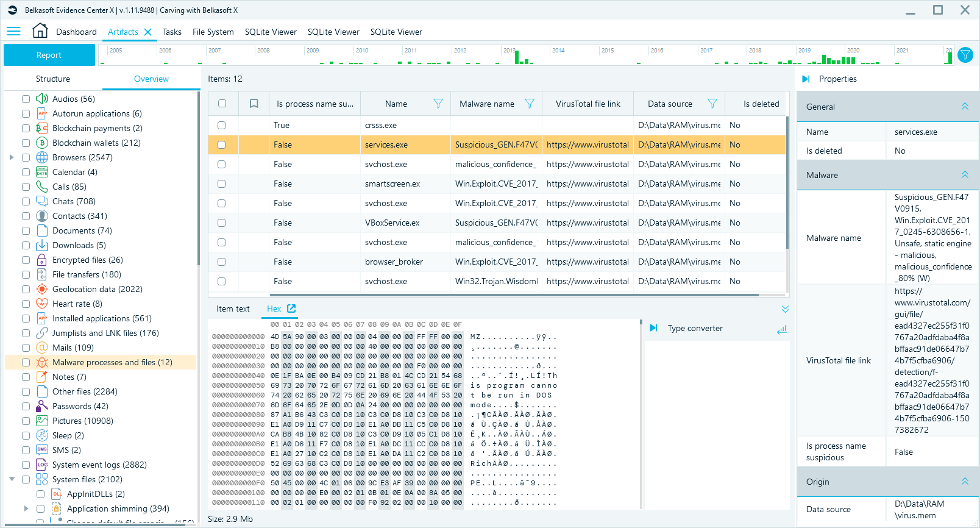Screen dimensions: 980x528
Task: Click the Passwords key icon
Action: tap(42, 406)
